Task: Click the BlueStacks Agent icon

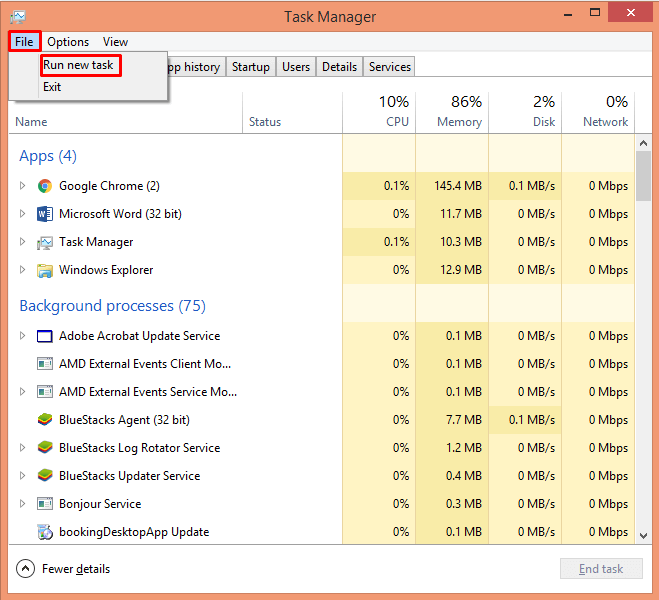Action: coord(45,420)
